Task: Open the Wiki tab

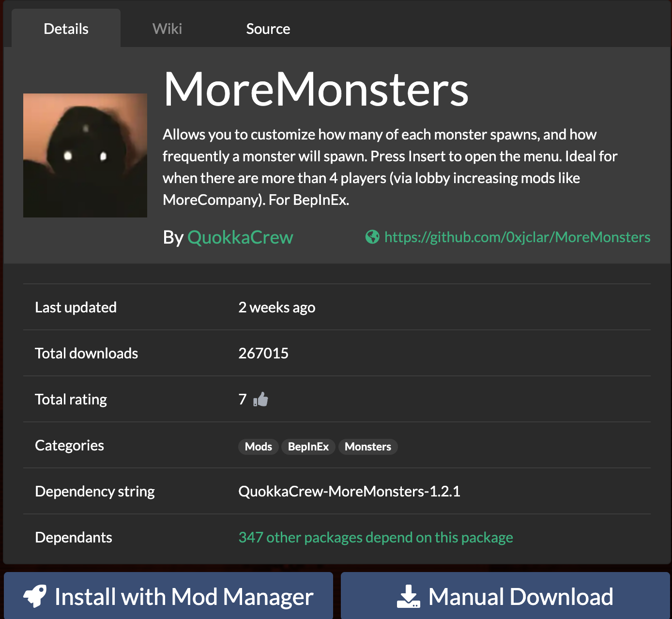Action: coord(167,29)
